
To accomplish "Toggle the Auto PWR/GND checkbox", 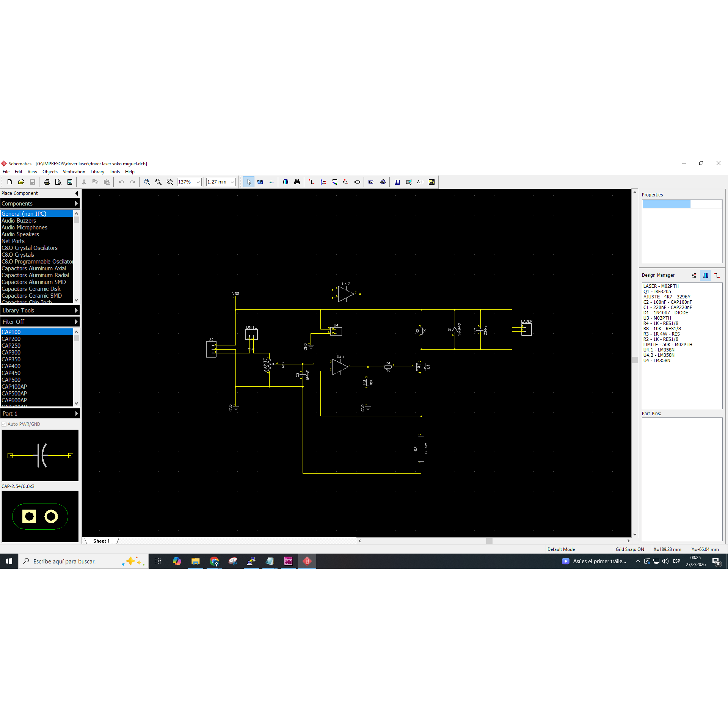I will (4, 424).
